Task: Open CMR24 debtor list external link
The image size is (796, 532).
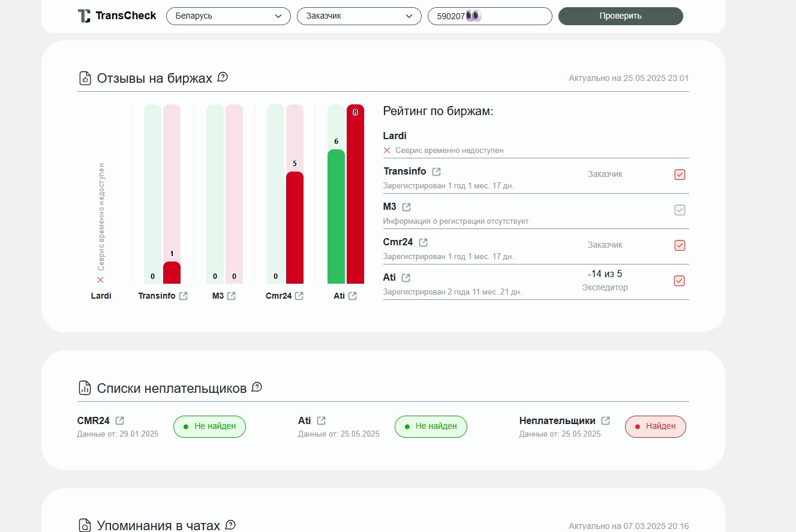Action: (x=120, y=420)
